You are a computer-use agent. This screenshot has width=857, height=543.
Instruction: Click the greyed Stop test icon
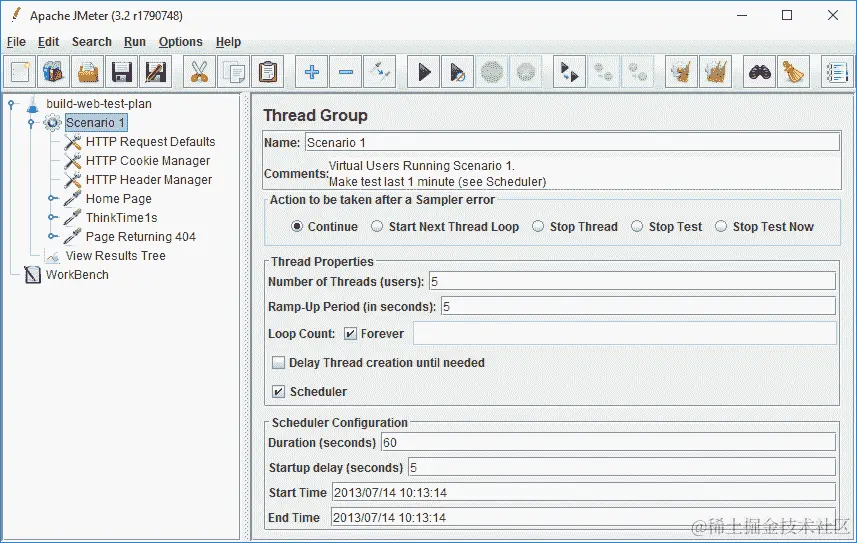491,72
